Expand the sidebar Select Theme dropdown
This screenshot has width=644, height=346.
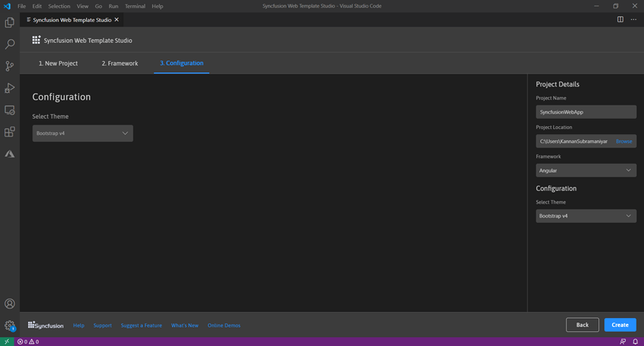click(586, 216)
